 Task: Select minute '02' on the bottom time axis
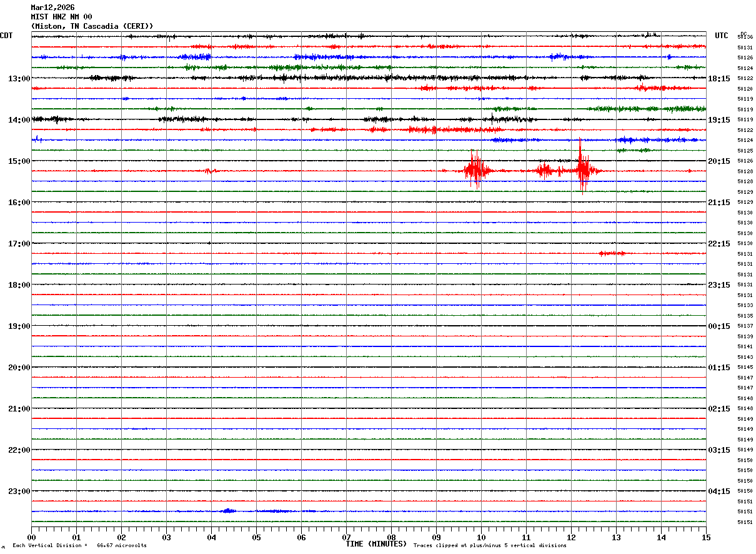pos(121,537)
